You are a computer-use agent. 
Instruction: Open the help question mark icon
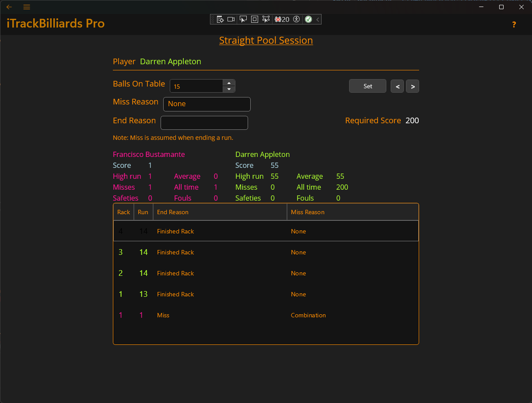514,25
